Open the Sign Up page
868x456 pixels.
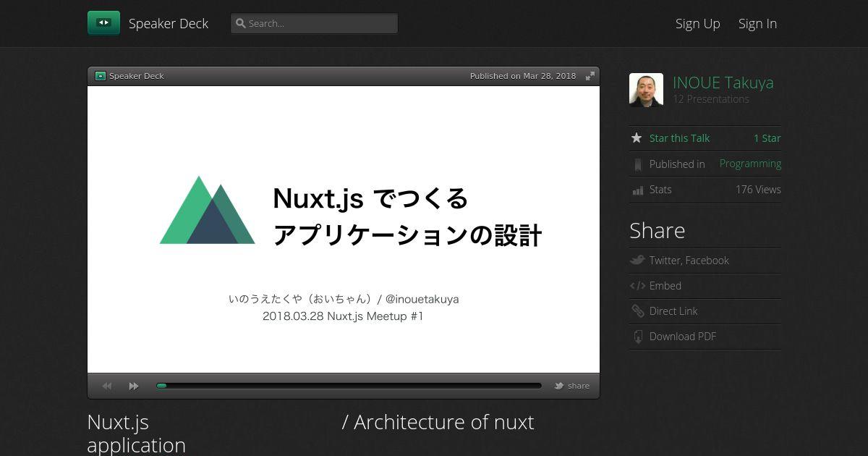coord(698,24)
